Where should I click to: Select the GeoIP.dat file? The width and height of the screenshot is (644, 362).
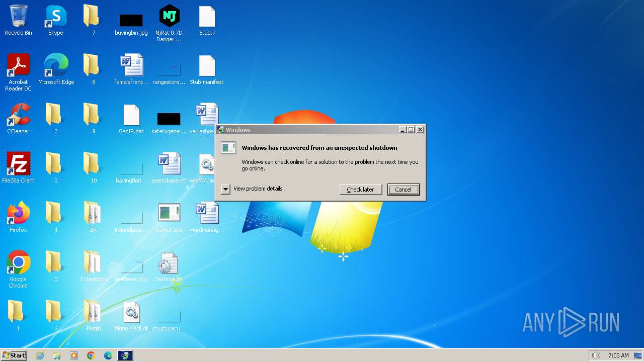point(131,119)
